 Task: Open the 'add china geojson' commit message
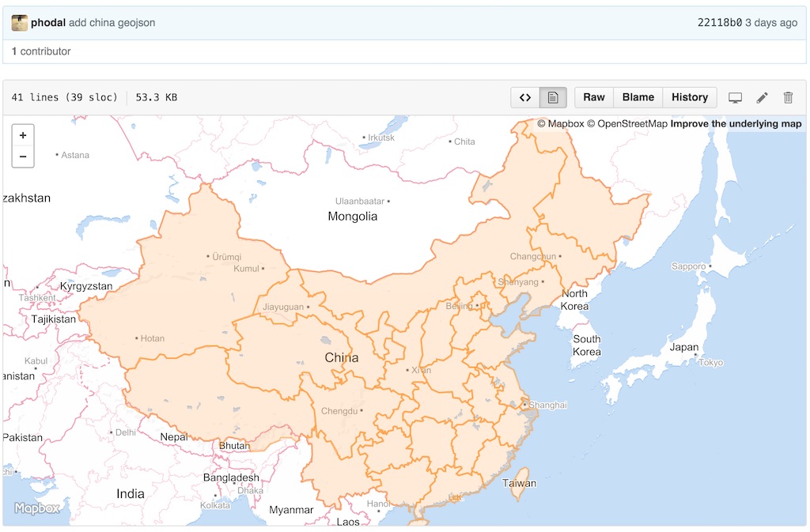112,23
